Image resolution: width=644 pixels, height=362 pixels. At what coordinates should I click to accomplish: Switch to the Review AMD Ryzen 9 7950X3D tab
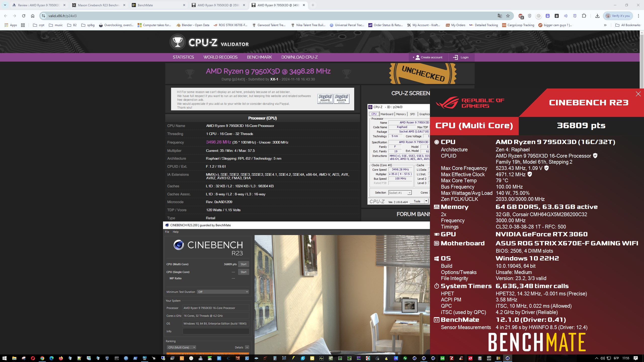point(39,5)
